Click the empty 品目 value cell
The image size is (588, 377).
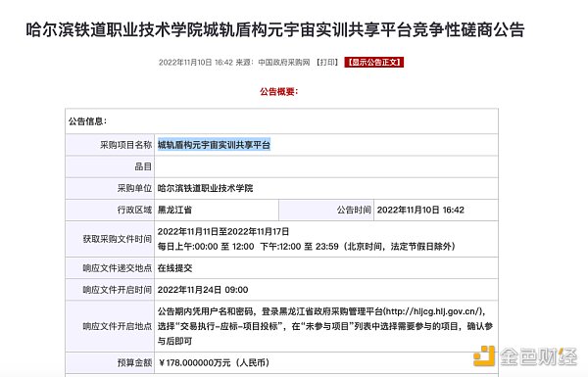[326, 166]
